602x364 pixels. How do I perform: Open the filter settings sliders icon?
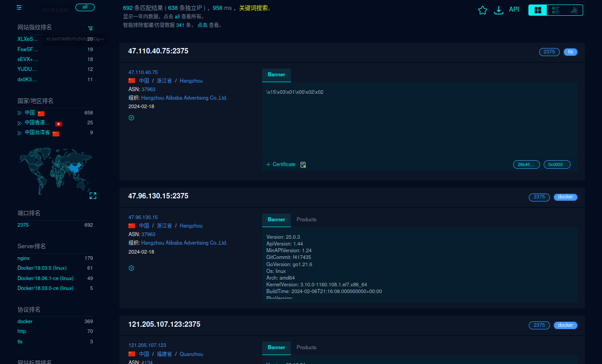19,8
